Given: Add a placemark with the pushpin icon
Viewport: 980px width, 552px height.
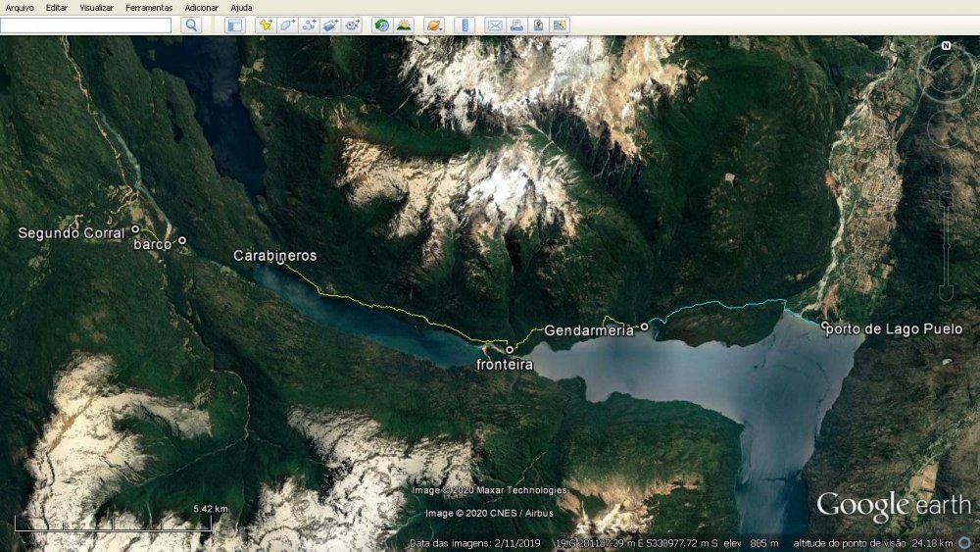Looking at the screenshot, I should tap(266, 25).
